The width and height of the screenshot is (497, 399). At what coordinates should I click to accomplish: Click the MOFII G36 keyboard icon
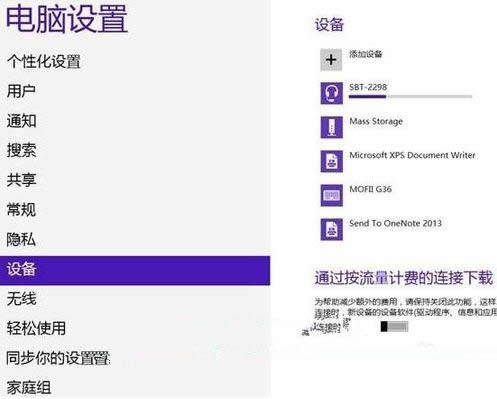click(x=331, y=195)
